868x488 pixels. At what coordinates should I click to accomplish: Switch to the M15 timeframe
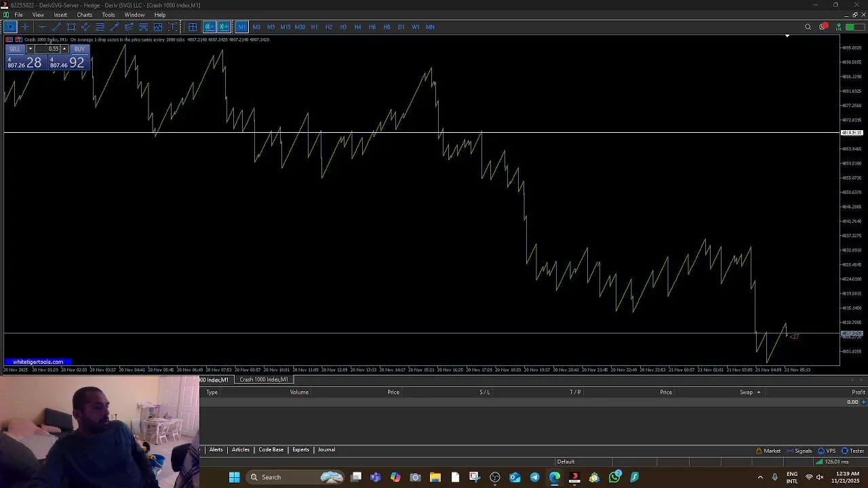[285, 27]
